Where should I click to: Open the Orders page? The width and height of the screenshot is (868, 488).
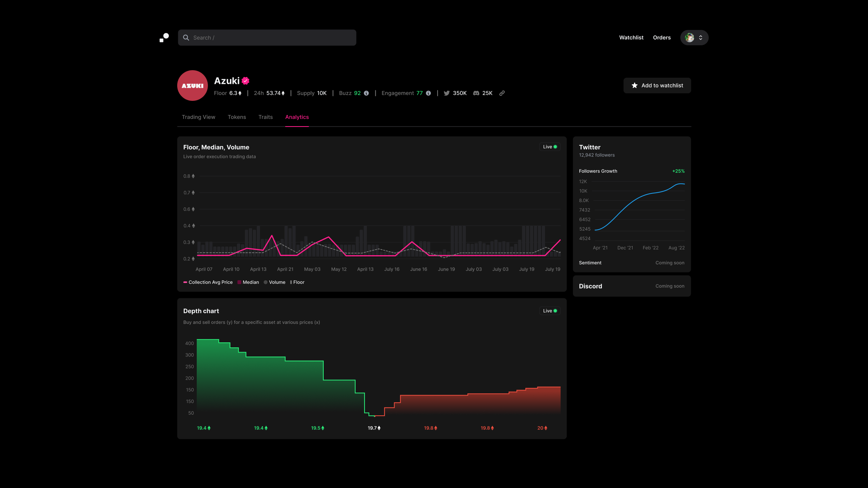[662, 38]
